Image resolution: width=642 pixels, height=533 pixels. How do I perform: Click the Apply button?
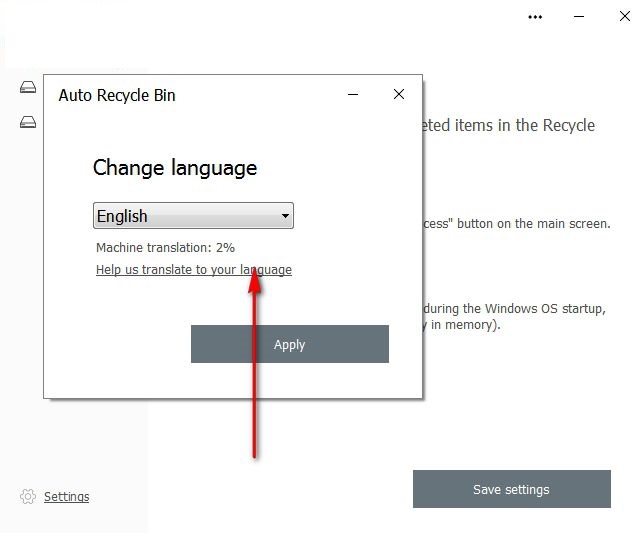[x=290, y=344]
